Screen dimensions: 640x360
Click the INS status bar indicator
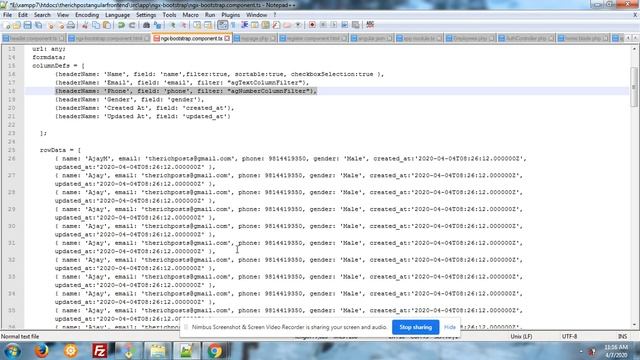[622, 336]
